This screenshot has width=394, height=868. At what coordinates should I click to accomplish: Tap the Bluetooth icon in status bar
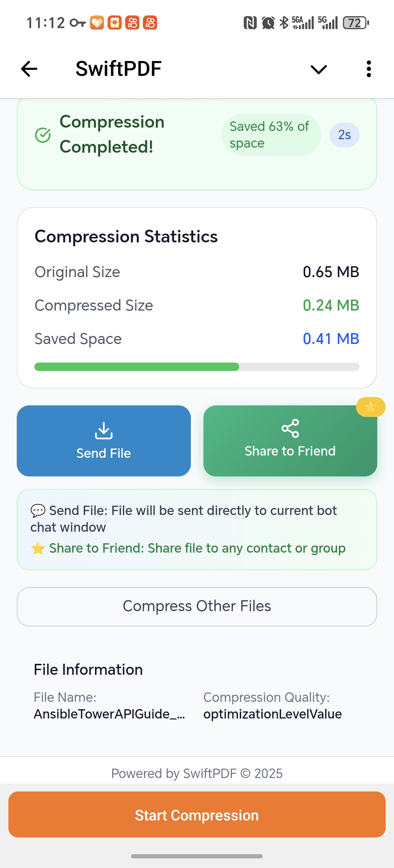(283, 23)
